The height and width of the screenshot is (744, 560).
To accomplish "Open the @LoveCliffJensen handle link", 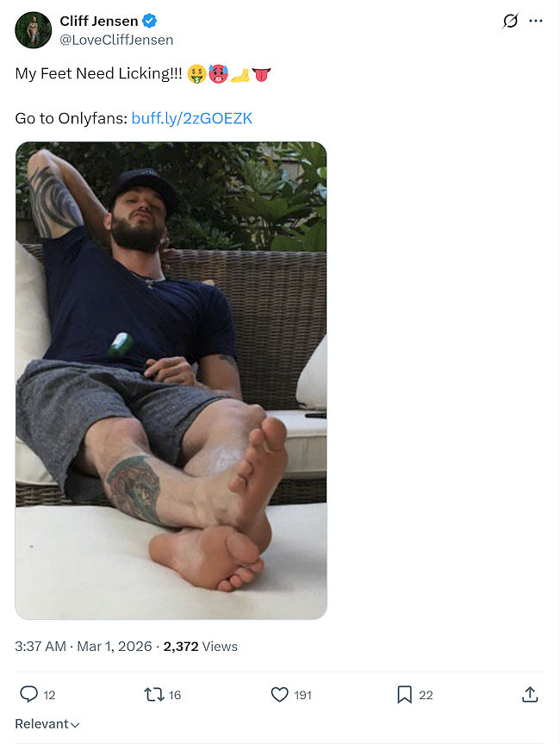I will click(x=116, y=40).
